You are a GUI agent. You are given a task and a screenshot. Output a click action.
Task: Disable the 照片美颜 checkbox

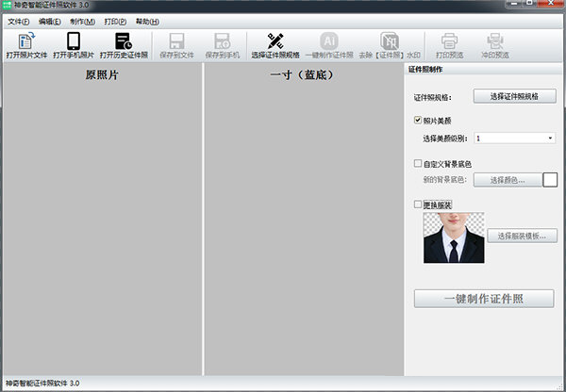(418, 121)
